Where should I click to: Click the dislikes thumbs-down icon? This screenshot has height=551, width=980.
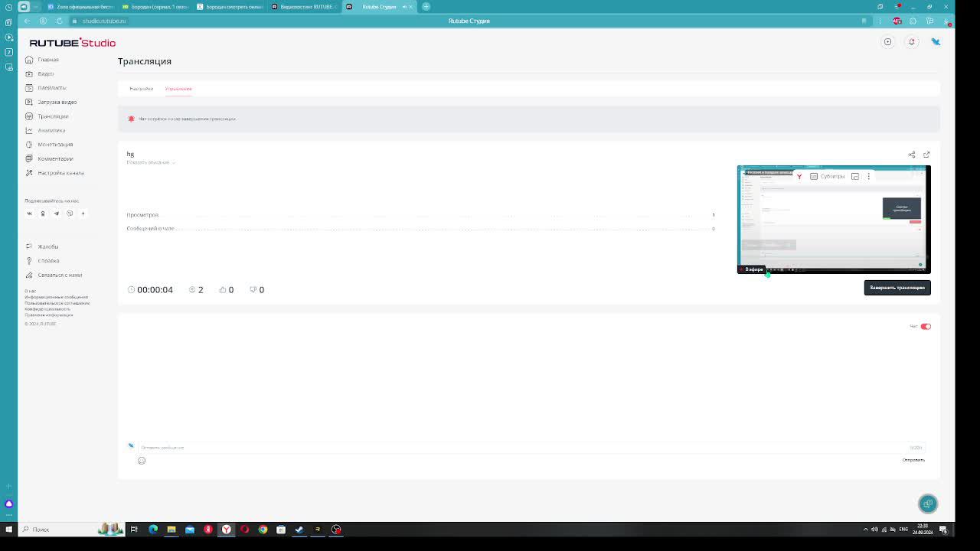[x=253, y=290]
